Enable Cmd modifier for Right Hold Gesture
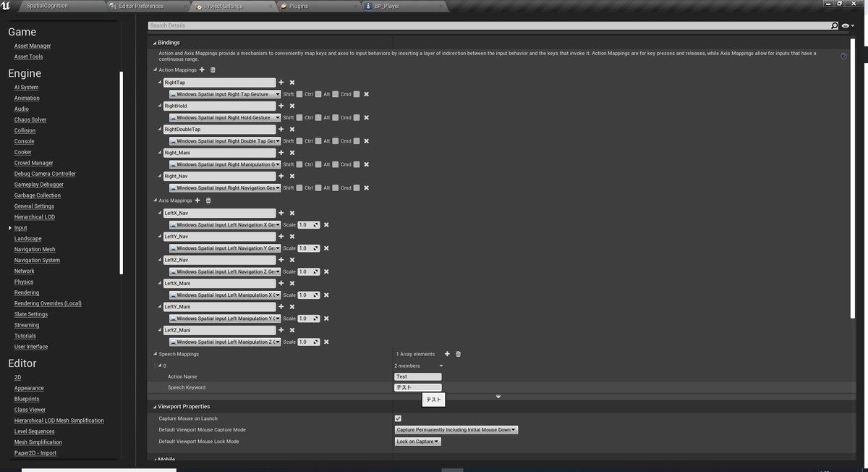This screenshot has height=472, width=868. [x=357, y=117]
